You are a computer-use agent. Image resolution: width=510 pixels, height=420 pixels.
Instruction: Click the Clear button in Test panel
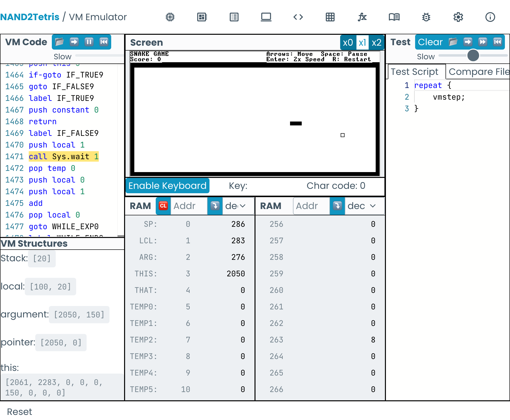click(430, 42)
